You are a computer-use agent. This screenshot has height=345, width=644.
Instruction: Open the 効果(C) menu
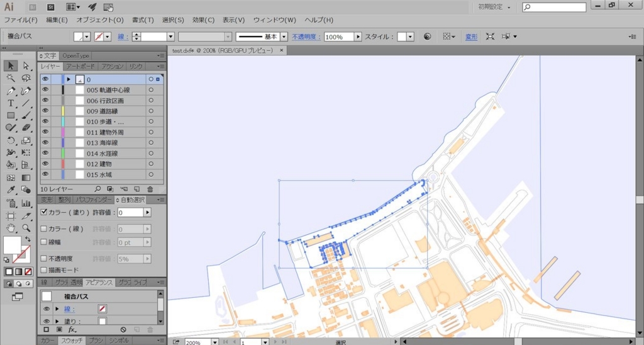[x=203, y=20]
